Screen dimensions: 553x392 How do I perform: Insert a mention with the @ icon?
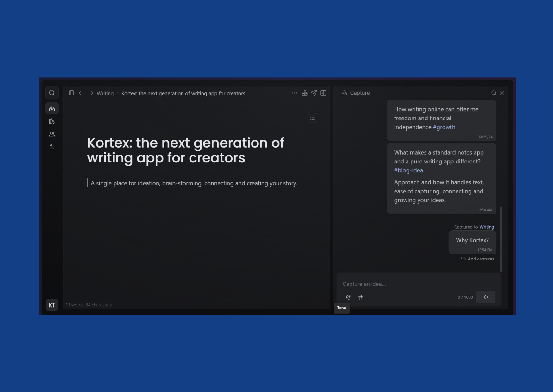pyautogui.click(x=349, y=297)
